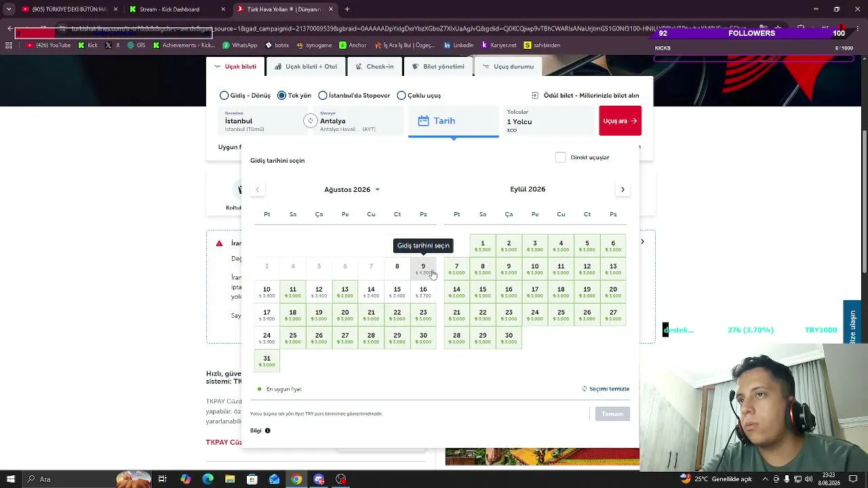Open Chrome apps grid in bookmarks bar

9,45
